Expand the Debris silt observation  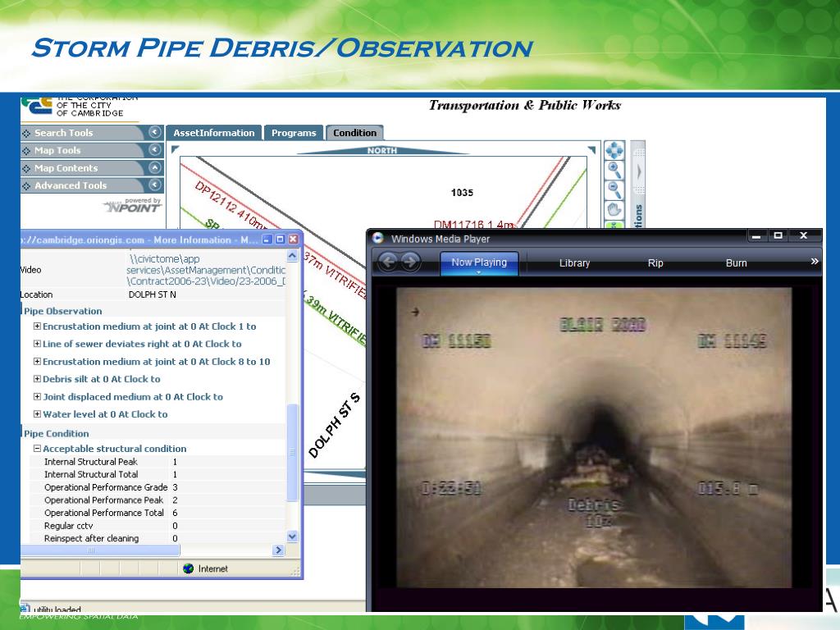(37, 379)
